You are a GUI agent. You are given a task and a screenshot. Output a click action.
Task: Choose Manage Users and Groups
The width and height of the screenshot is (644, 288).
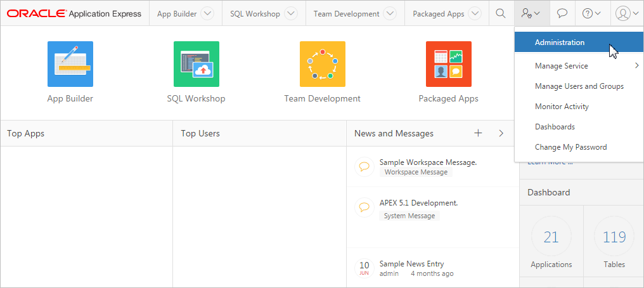(579, 86)
